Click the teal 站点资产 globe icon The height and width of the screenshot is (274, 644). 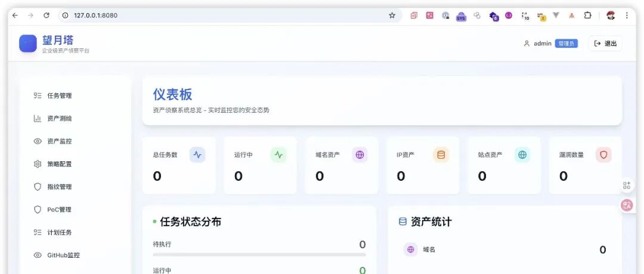[x=522, y=155]
